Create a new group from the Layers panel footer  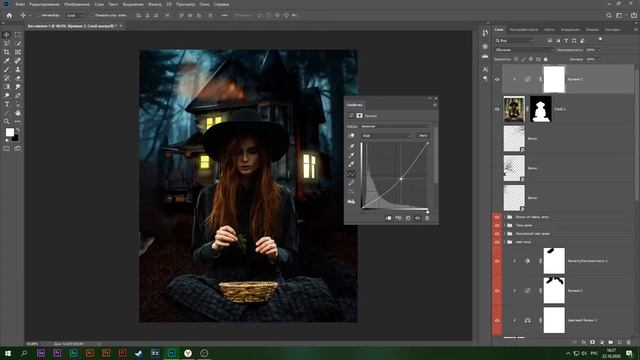pos(611,342)
